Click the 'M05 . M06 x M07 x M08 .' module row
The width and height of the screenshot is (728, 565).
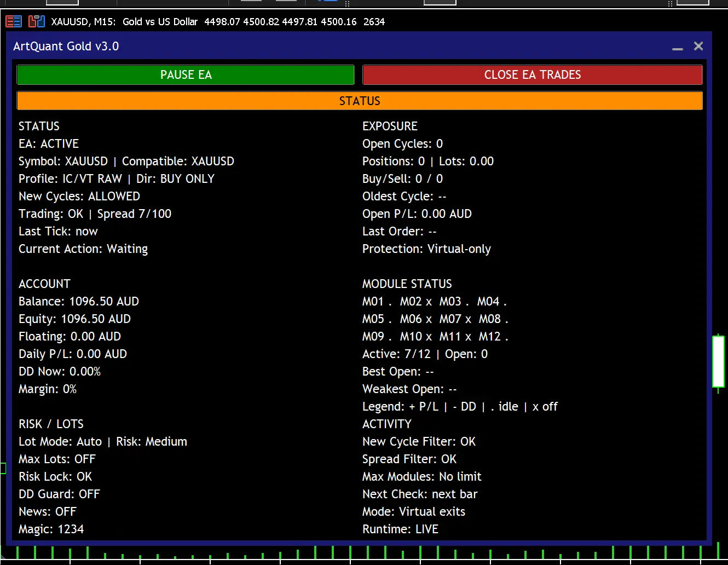click(436, 319)
